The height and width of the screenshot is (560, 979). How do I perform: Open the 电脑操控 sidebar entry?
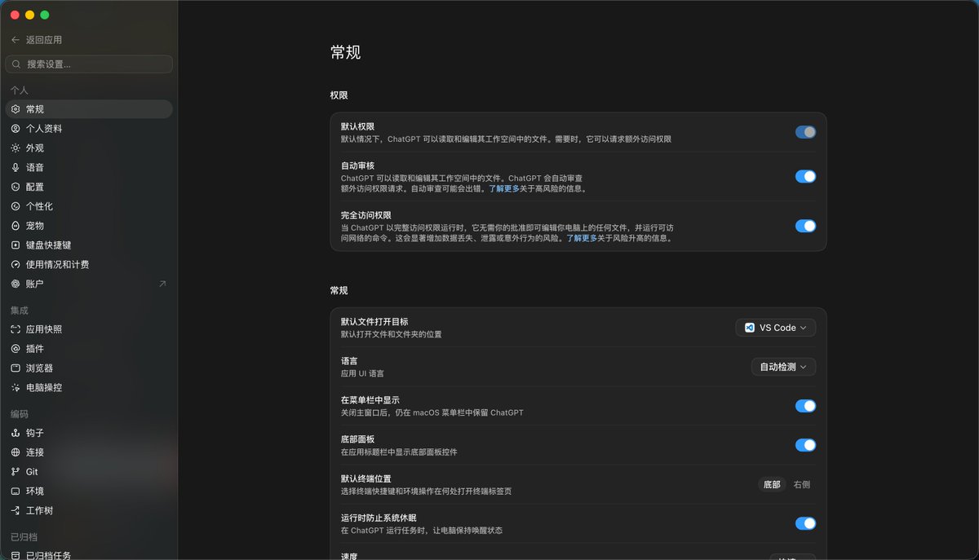tap(89, 388)
